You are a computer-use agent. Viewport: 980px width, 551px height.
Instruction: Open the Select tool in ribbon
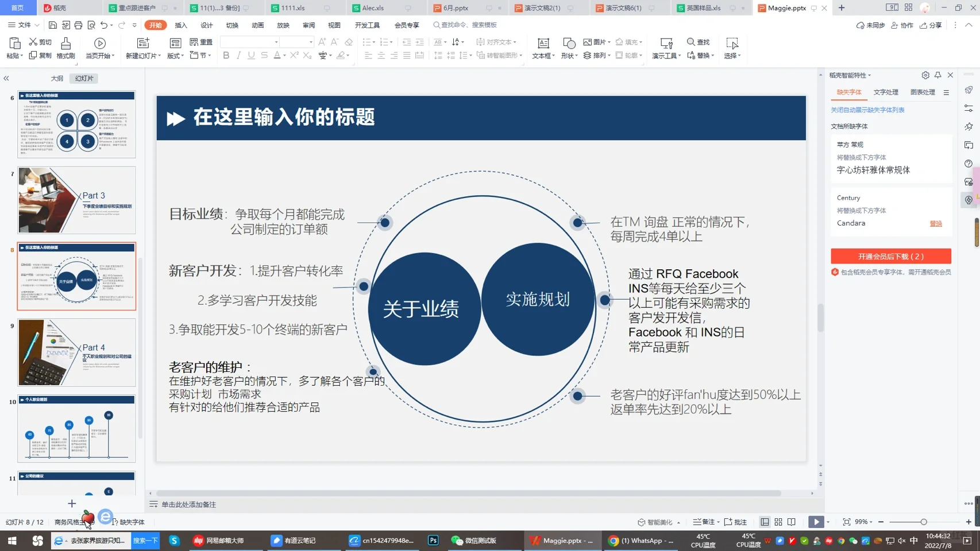[x=732, y=48]
